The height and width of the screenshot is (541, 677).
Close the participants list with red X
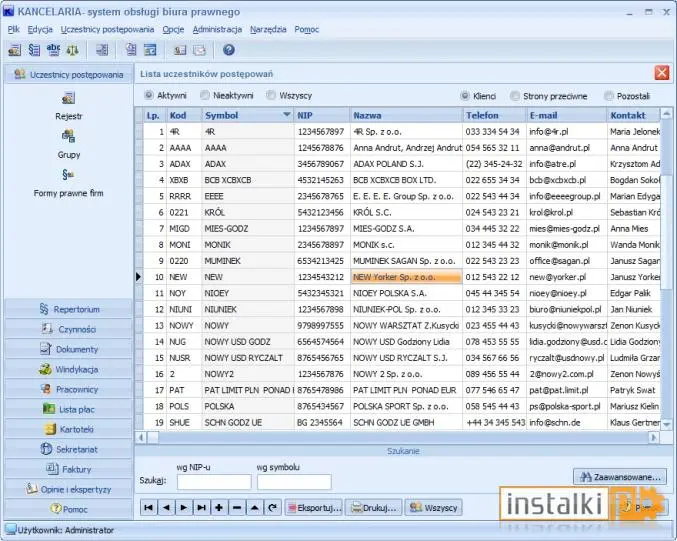(661, 73)
